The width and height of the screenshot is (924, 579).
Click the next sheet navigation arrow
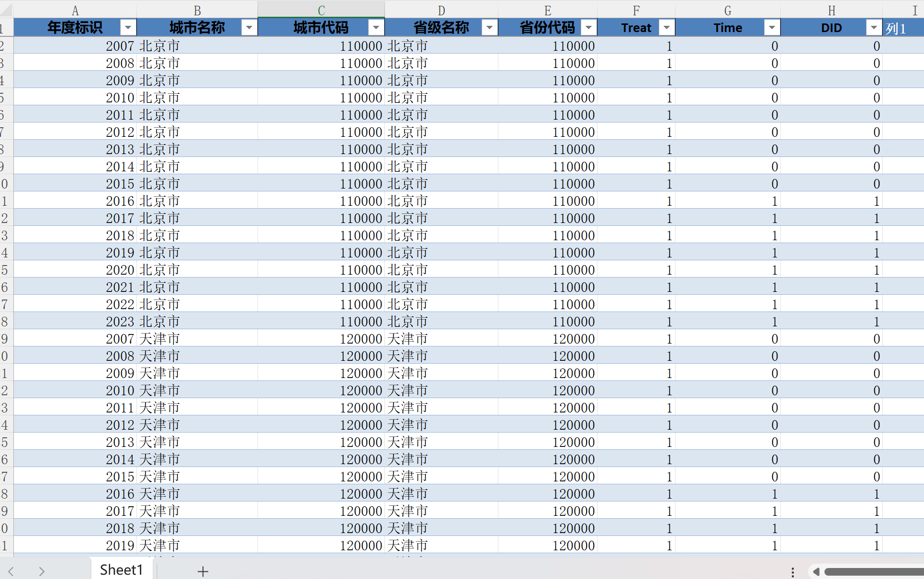(42, 571)
